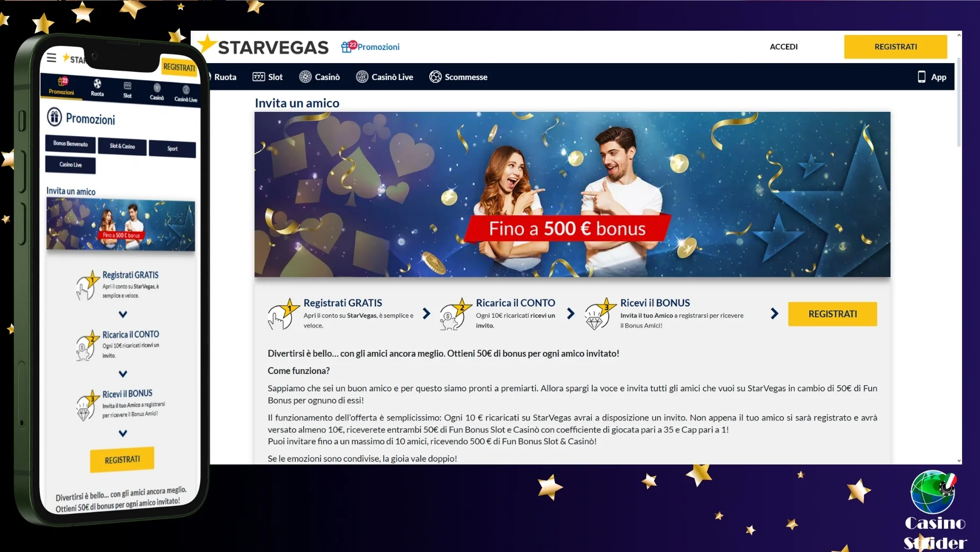Open the hamburger menu on the phone

(x=51, y=58)
